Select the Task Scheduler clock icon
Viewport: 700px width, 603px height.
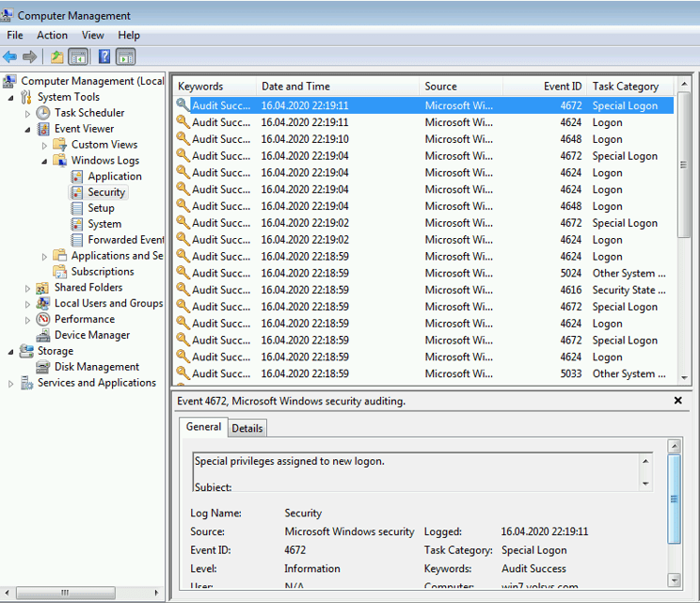click(x=43, y=113)
